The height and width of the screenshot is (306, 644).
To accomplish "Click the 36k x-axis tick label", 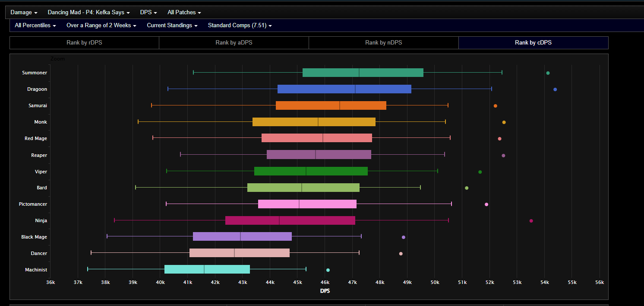I will pos(51,282).
